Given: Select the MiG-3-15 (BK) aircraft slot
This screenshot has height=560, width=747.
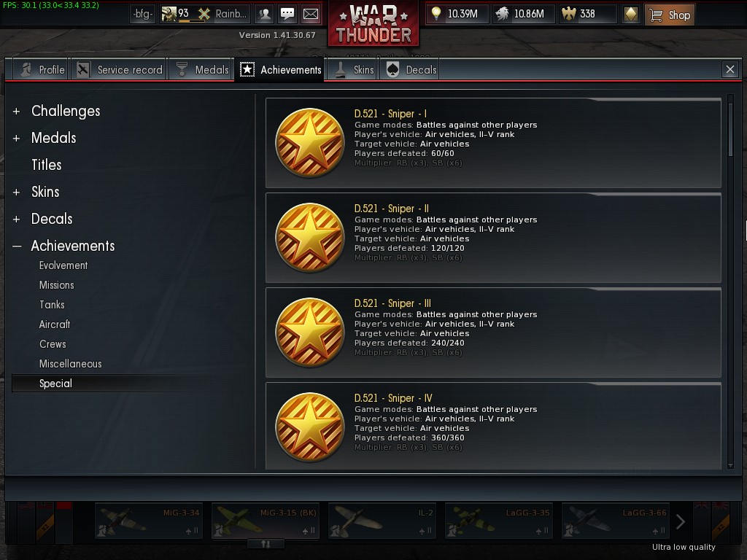Looking at the screenshot, I should coord(266,521).
